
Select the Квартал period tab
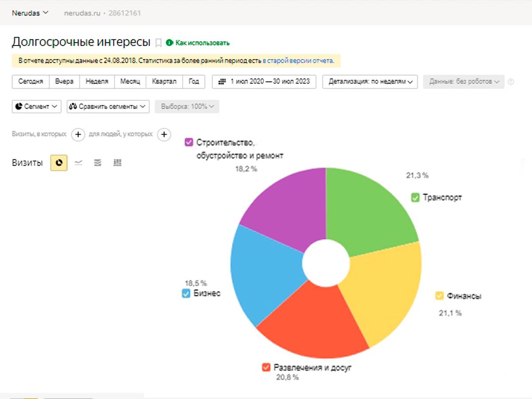pyautogui.click(x=164, y=82)
